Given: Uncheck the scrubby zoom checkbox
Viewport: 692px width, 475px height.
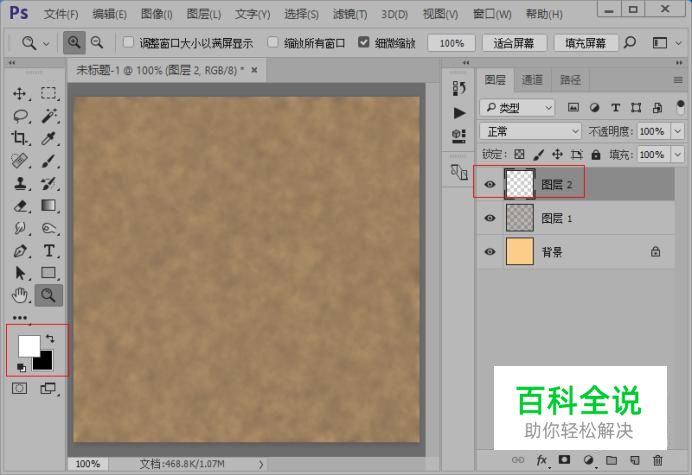Looking at the screenshot, I should coord(364,42).
